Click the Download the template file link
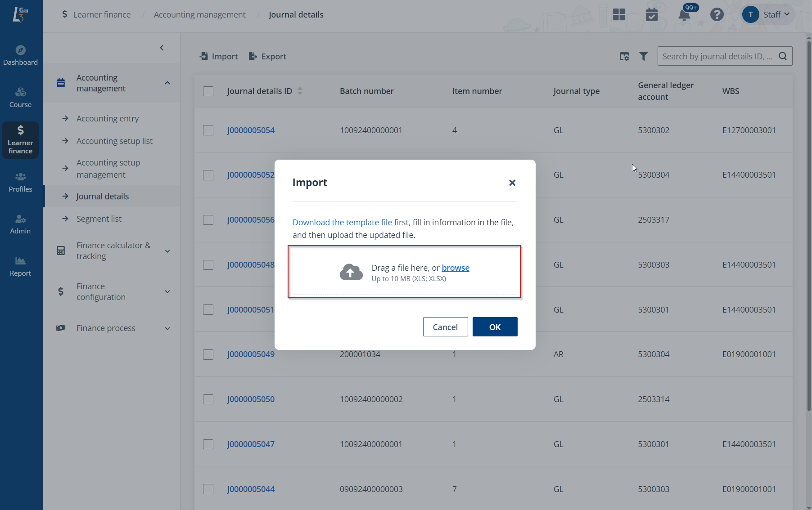 (x=342, y=223)
